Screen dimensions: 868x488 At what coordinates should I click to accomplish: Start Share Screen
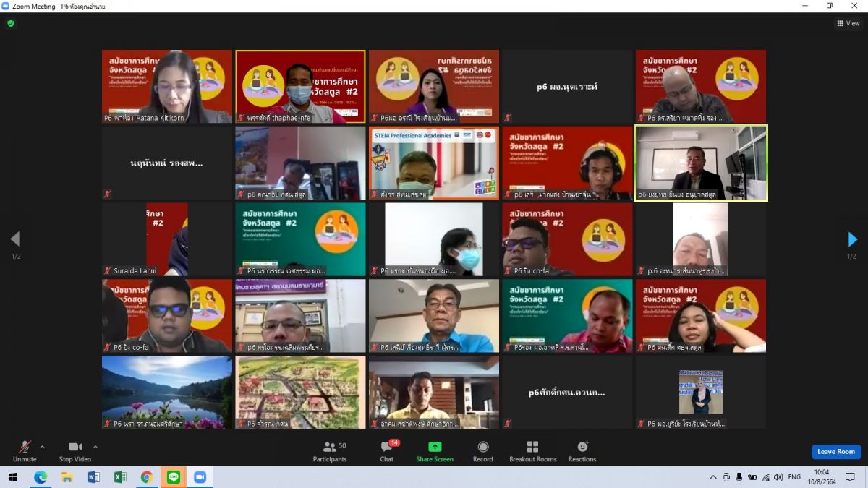coord(435,452)
